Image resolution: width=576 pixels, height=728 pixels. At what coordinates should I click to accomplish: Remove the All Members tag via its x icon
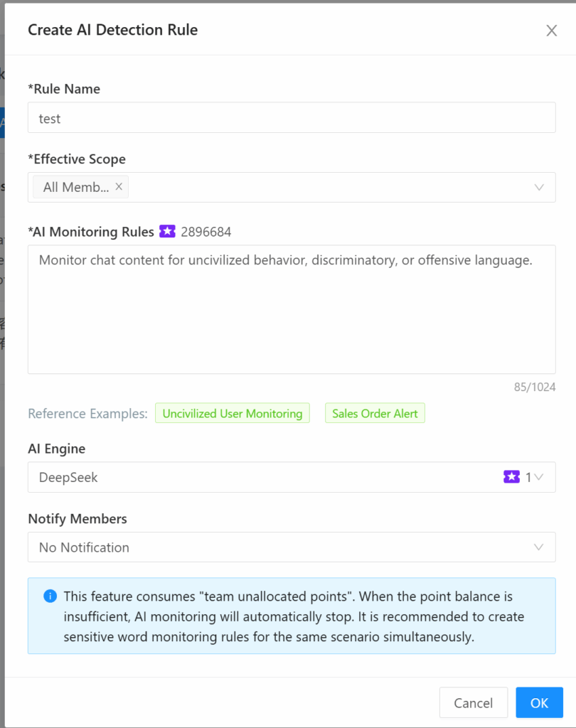pyautogui.click(x=119, y=187)
